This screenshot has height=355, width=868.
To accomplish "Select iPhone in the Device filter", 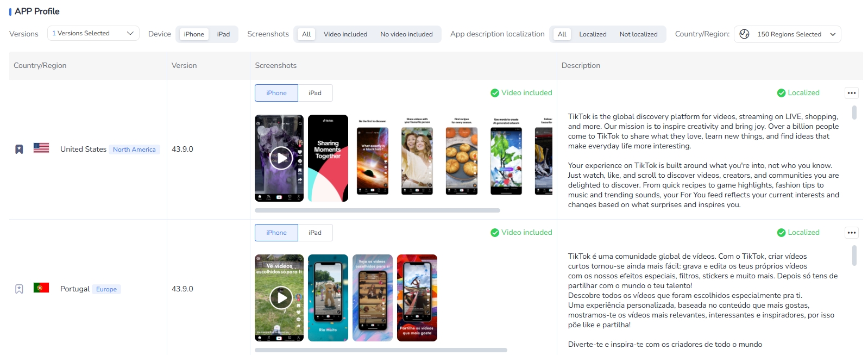I will coord(194,34).
